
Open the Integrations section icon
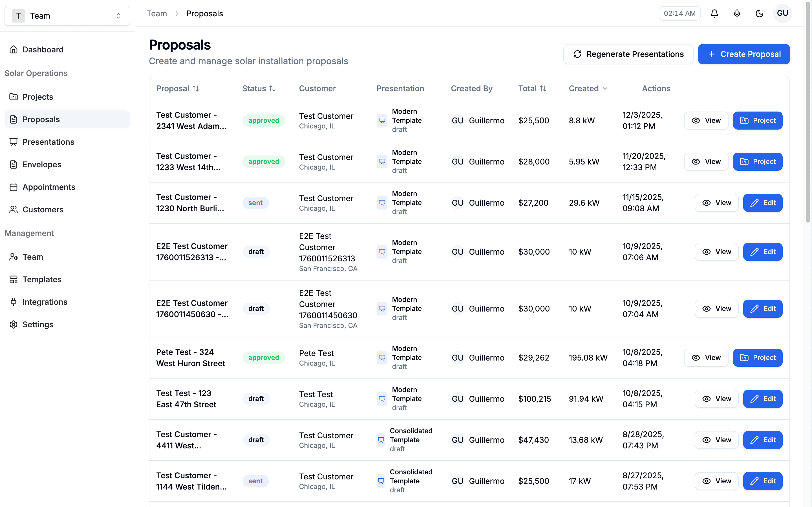point(14,302)
